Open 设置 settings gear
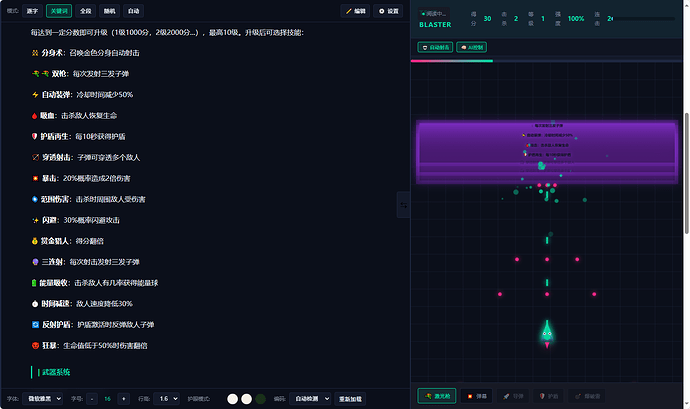Screen dimensions: 690x409 [389, 11]
